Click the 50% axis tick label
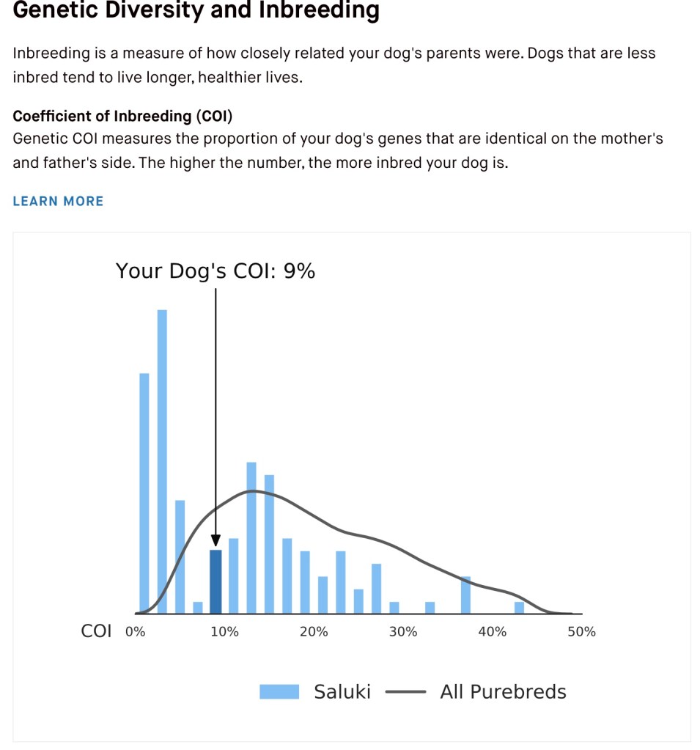The height and width of the screenshot is (750, 700). coord(581,632)
